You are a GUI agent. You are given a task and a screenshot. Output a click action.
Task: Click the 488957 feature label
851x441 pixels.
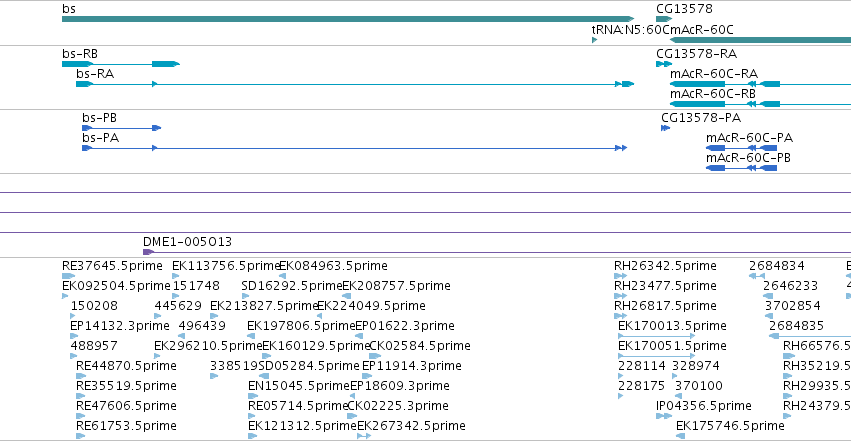click(94, 346)
